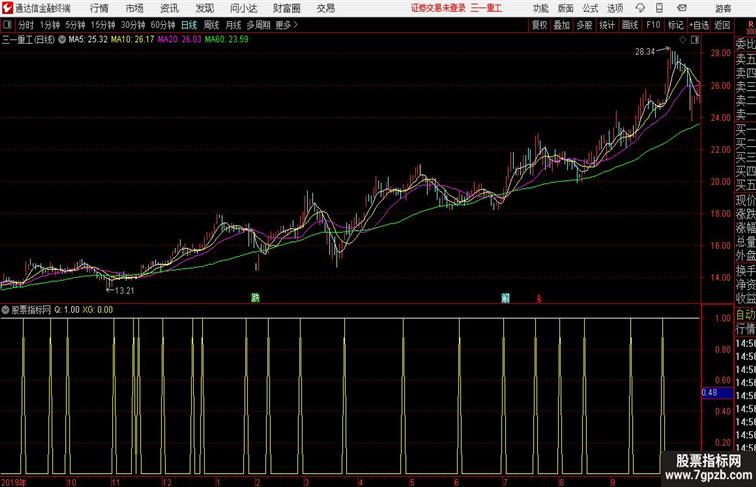Click the cyan 期 marker on chart
756x487 pixels.
(x=505, y=298)
